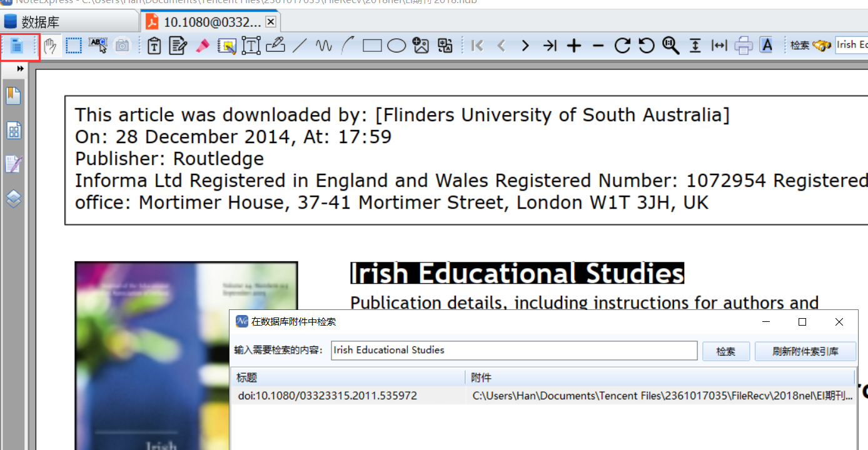
Task: Click the letter A text icon
Action: pyautogui.click(x=767, y=46)
